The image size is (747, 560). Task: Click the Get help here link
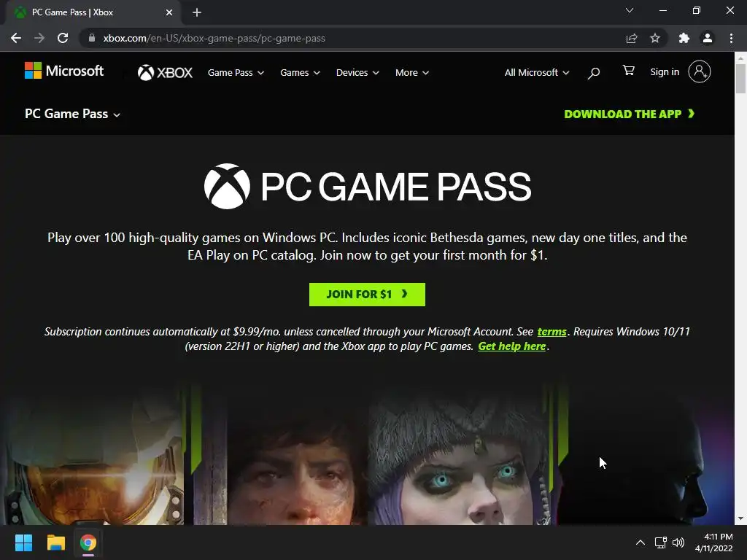pos(511,346)
